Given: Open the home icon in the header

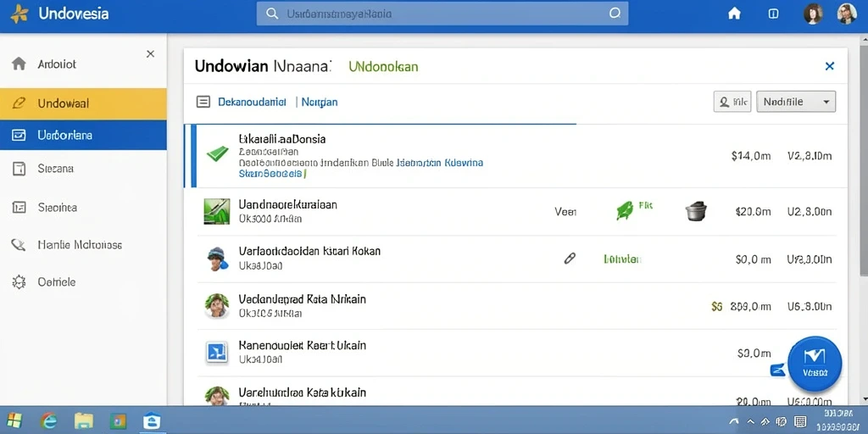Looking at the screenshot, I should click(x=734, y=14).
